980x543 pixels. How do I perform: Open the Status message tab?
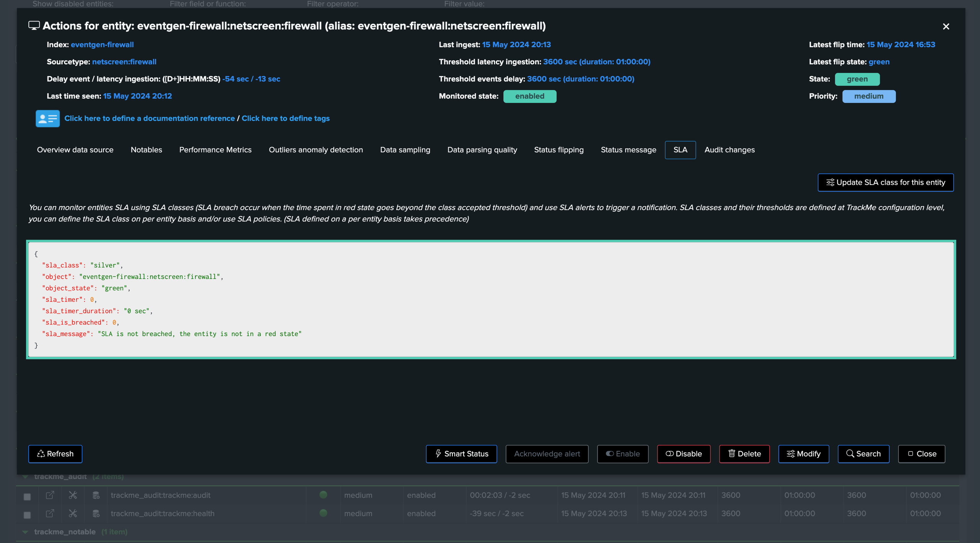[628, 150]
